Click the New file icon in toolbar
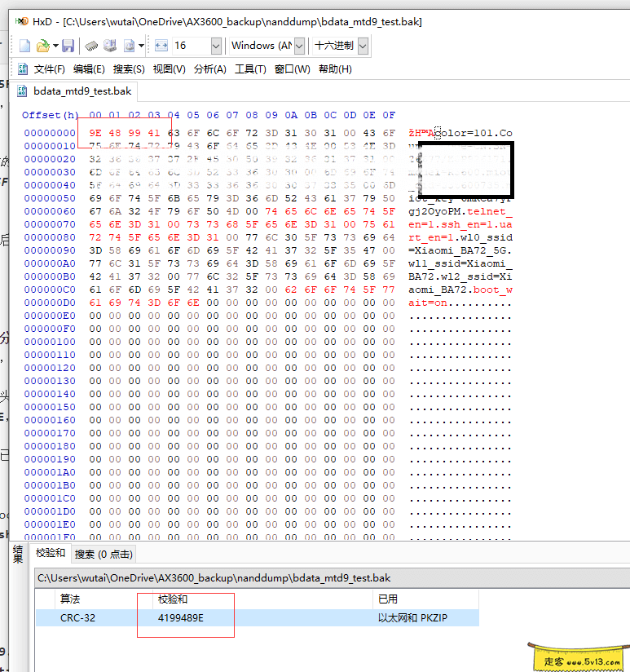 pos(24,46)
